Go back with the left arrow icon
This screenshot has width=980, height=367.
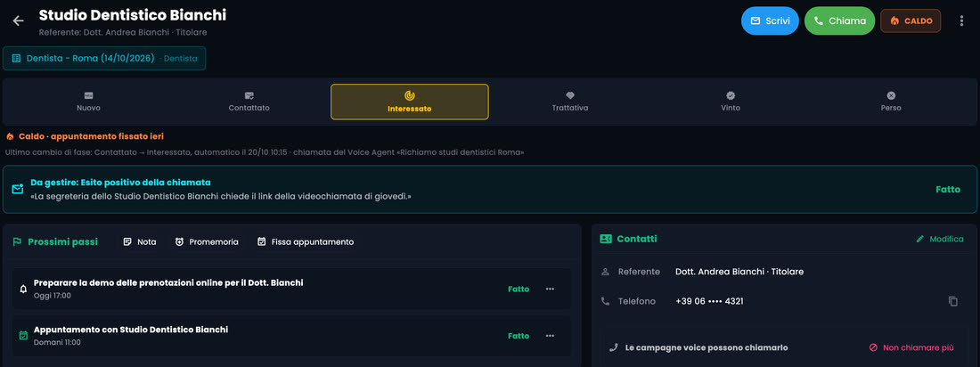coord(18,20)
